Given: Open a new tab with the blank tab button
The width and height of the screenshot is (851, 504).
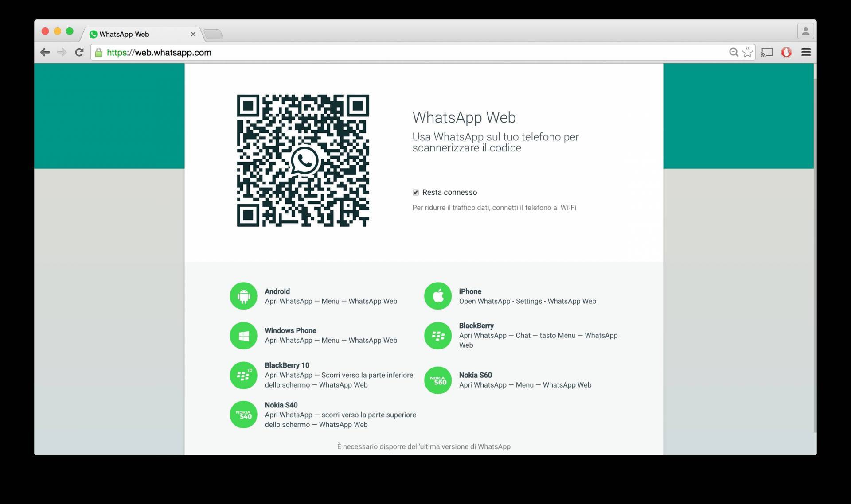Looking at the screenshot, I should coord(214,34).
